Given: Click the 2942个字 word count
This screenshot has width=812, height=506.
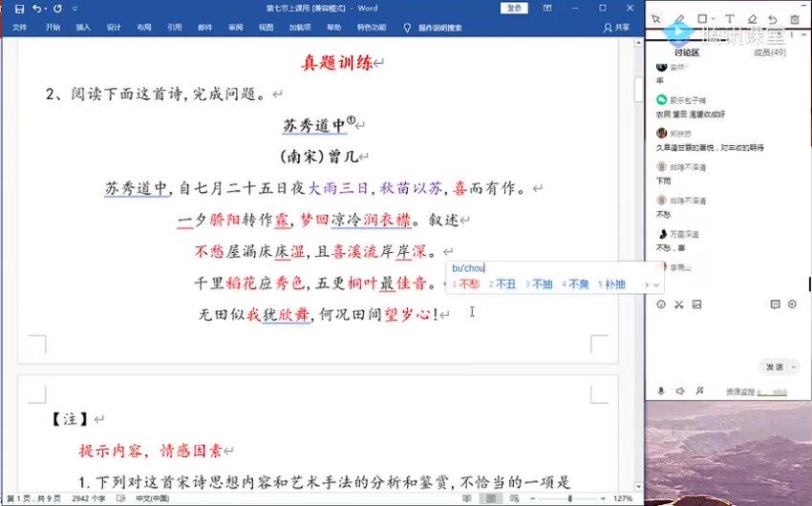Looking at the screenshot, I should [x=89, y=498].
